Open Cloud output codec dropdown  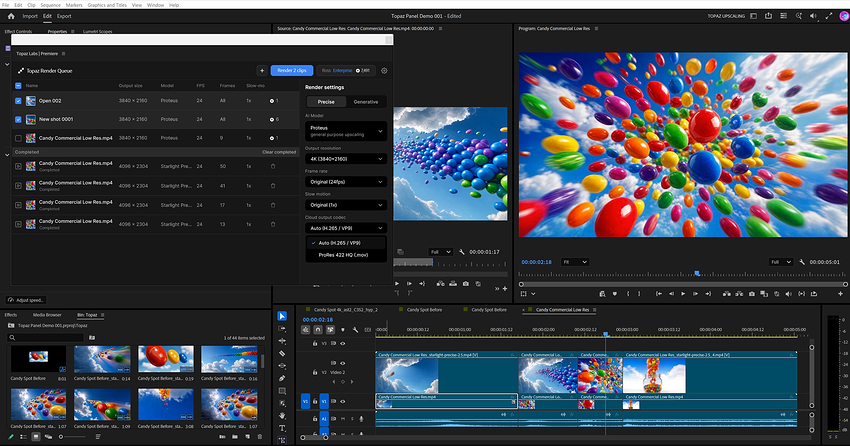click(x=346, y=228)
